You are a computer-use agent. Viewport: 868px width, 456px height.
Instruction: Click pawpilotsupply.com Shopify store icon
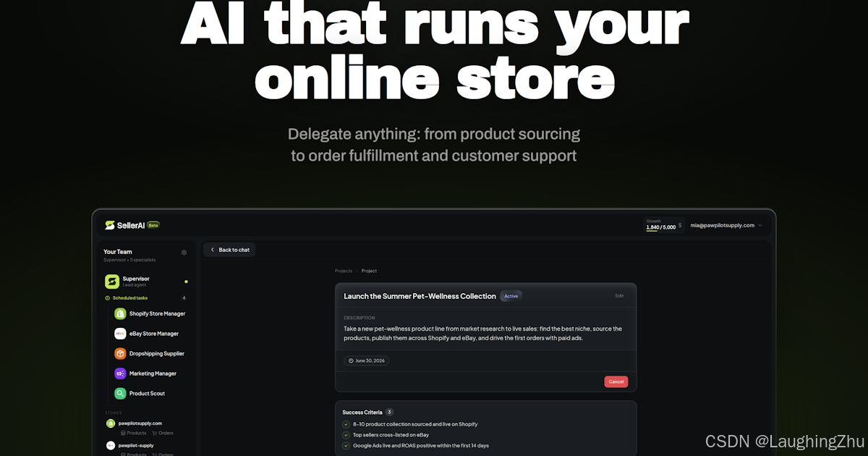[x=111, y=423]
